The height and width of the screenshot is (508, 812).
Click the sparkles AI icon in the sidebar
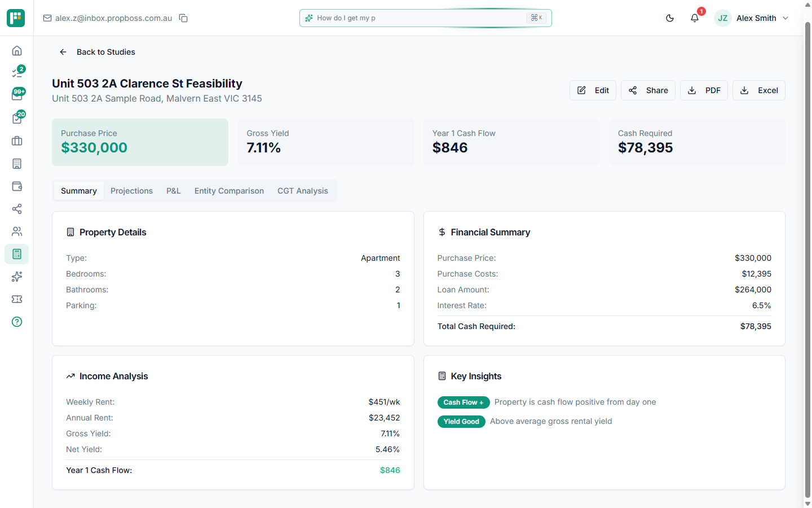(17, 277)
